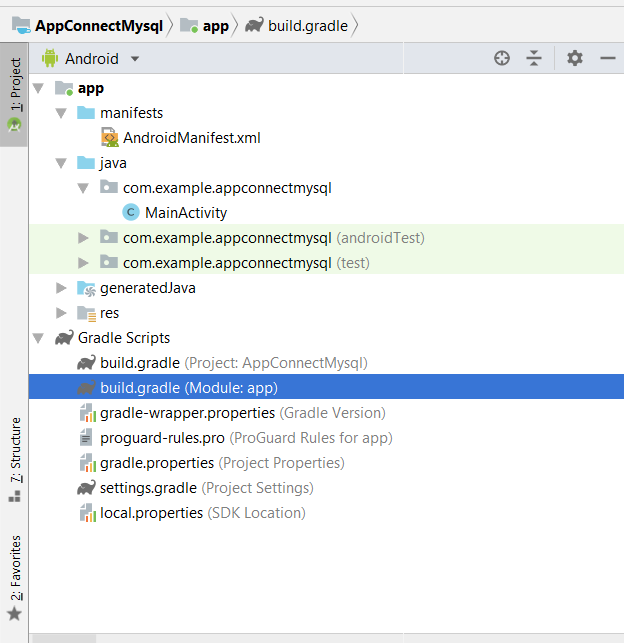Select the (test) package row
The width and height of the screenshot is (624, 643).
(x=326, y=263)
